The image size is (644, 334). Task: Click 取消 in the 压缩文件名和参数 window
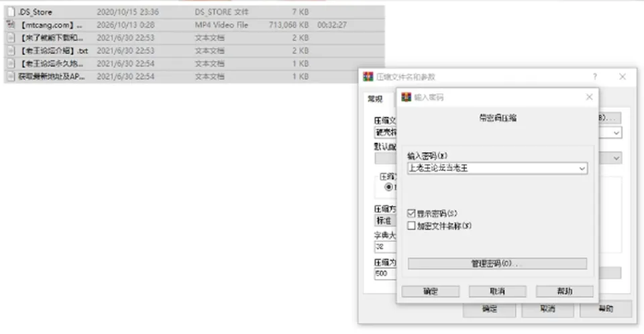click(x=547, y=309)
